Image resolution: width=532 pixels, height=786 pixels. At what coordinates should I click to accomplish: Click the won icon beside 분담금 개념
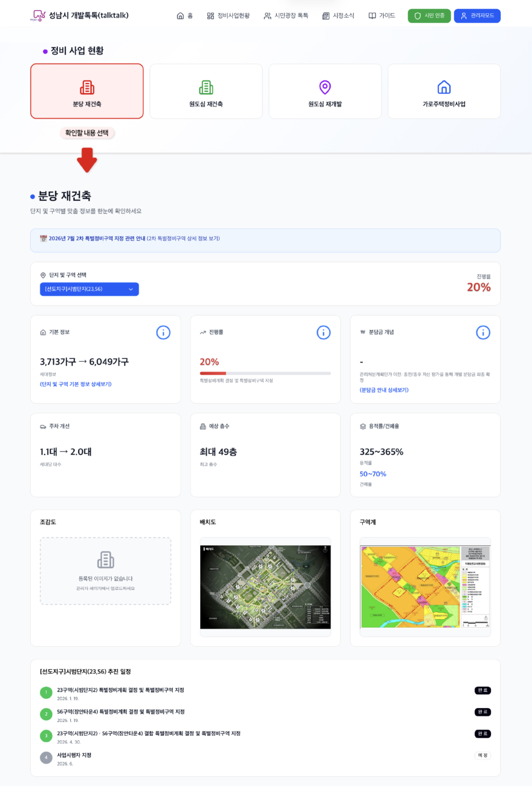[363, 332]
